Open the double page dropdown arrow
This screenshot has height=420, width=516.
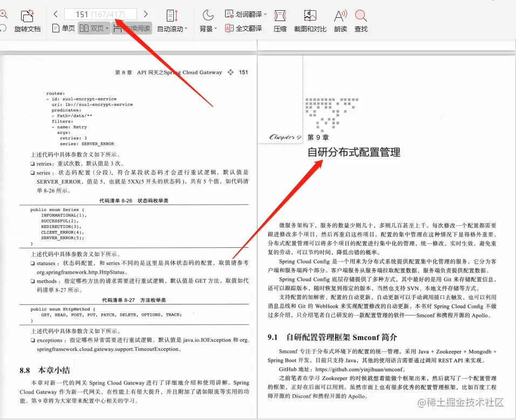tap(107, 29)
